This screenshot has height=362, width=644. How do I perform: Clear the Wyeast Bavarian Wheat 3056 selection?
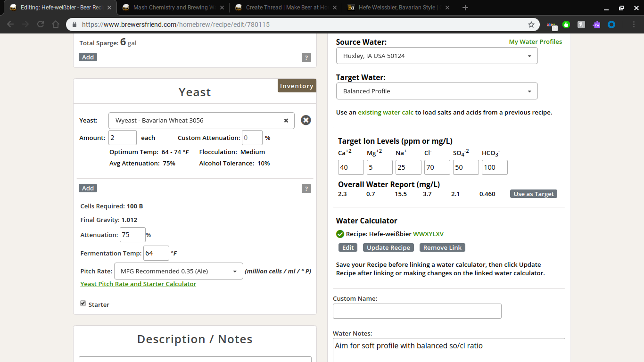(286, 121)
